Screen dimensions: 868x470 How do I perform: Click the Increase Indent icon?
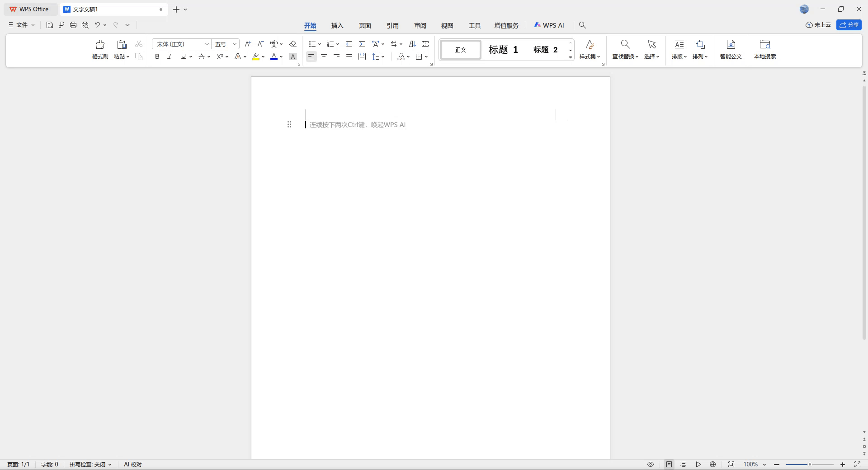click(362, 44)
